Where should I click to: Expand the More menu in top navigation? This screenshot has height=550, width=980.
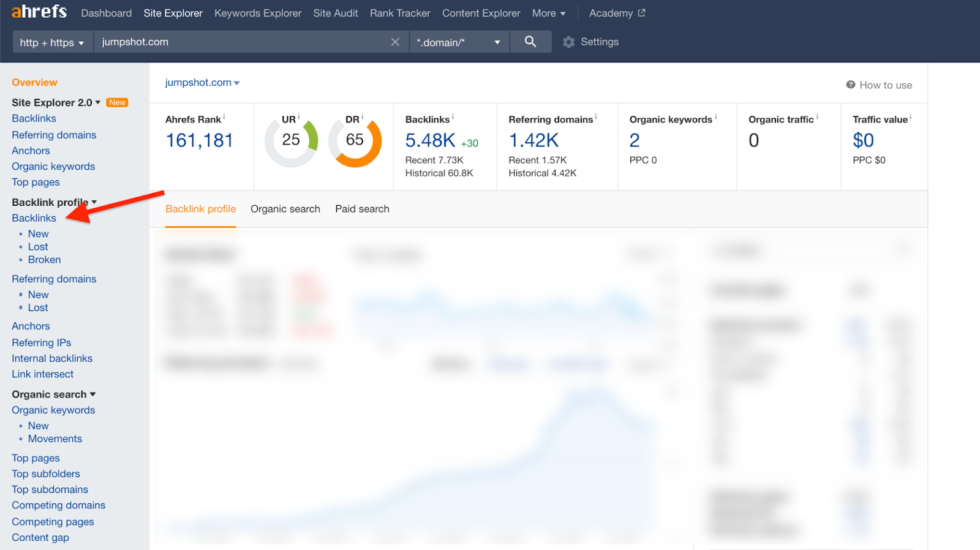point(549,13)
